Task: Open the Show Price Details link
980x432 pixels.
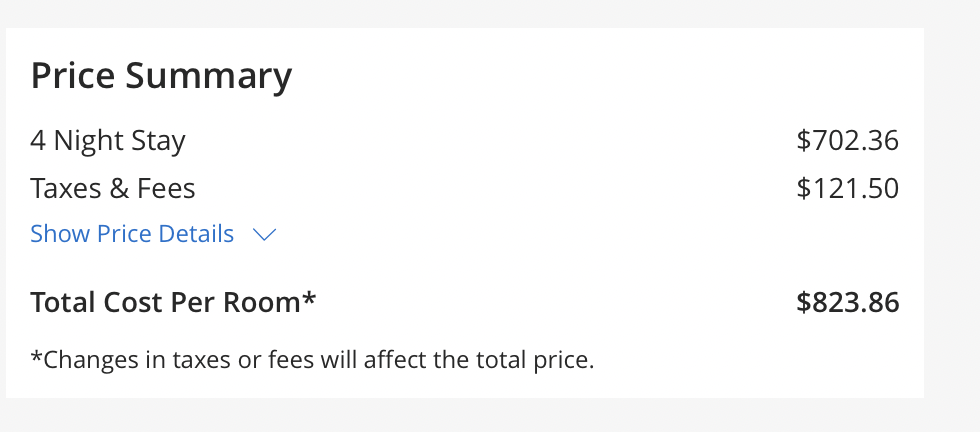Action: 132,234
